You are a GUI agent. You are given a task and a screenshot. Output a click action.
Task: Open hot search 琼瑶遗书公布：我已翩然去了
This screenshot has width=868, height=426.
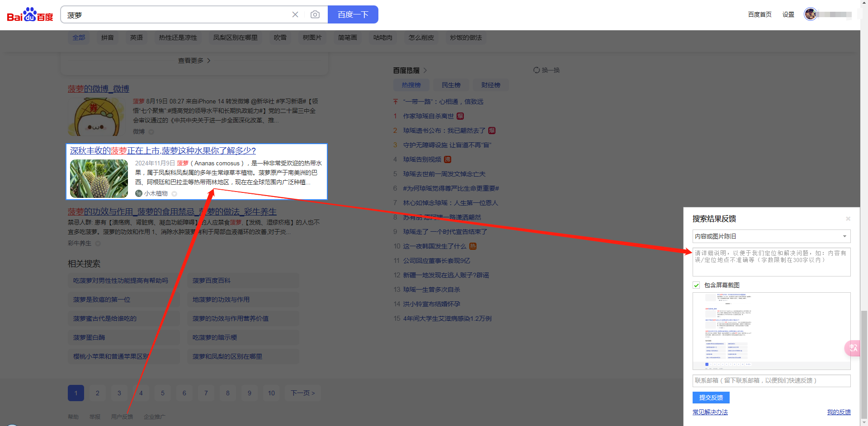tap(444, 131)
